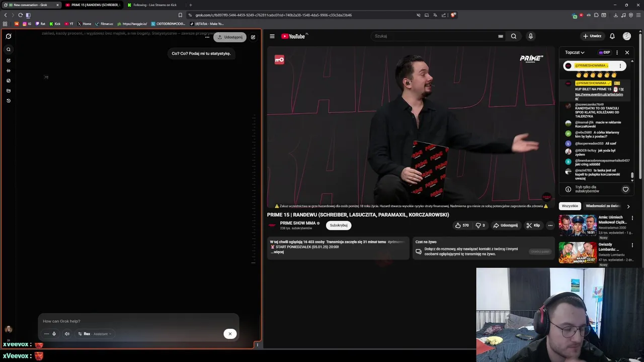Send heart reaction in live chat

(x=625, y=190)
